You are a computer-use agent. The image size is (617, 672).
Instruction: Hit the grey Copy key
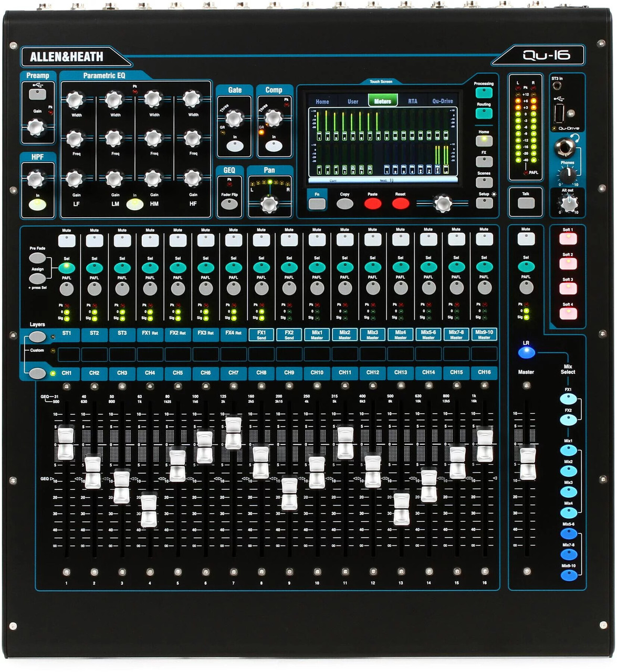pyautogui.click(x=344, y=203)
